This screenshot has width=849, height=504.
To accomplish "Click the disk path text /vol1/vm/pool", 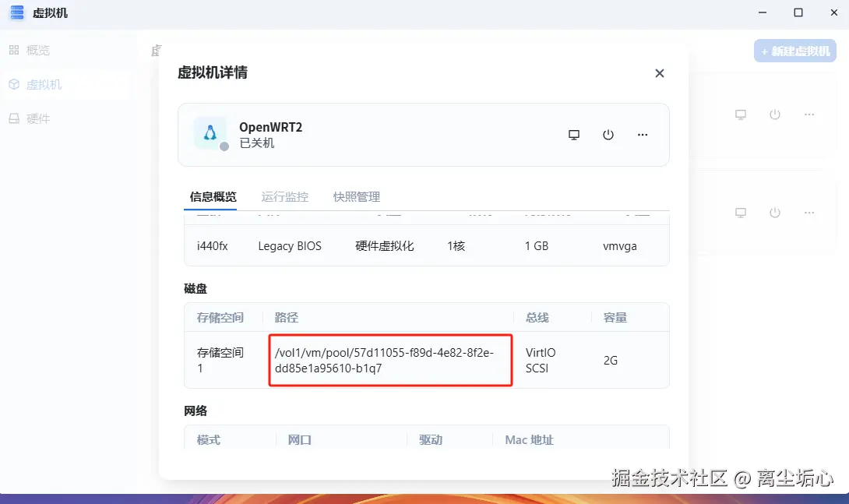I will point(385,361).
